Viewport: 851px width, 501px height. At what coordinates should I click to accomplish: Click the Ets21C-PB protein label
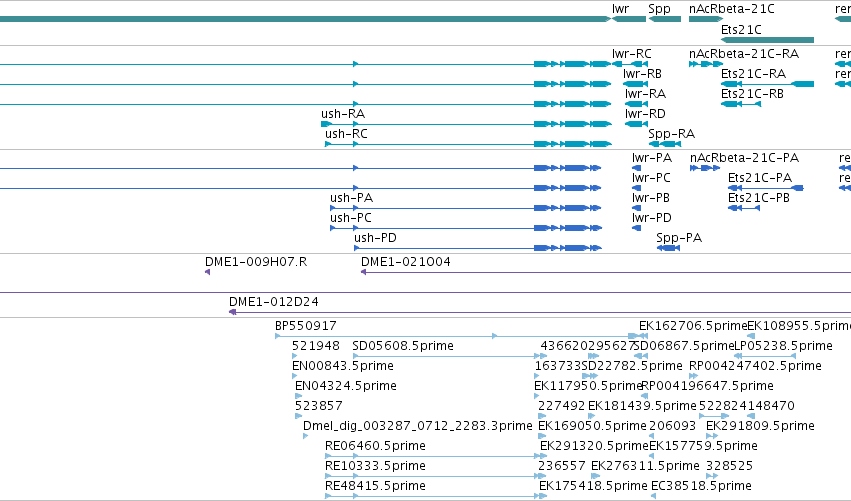point(759,198)
